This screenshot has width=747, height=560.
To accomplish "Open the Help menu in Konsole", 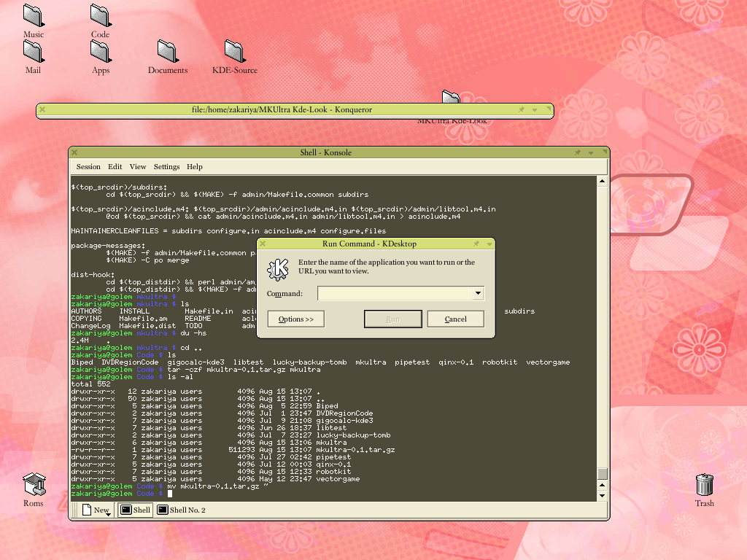I will click(194, 167).
